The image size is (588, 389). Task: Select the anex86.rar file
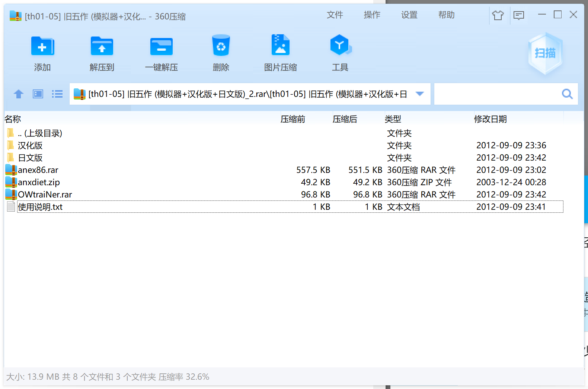(x=38, y=170)
